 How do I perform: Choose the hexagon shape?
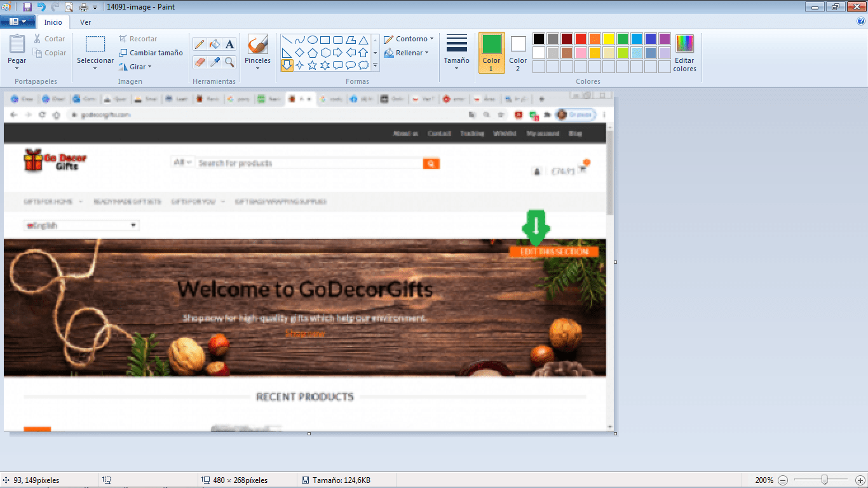(325, 53)
